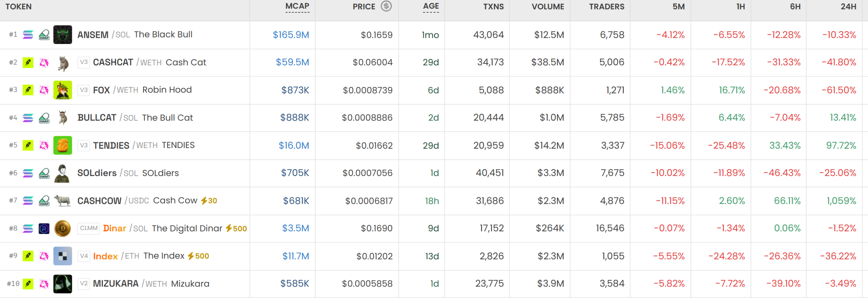
Task: Select the 24H column header
Action: point(848,7)
